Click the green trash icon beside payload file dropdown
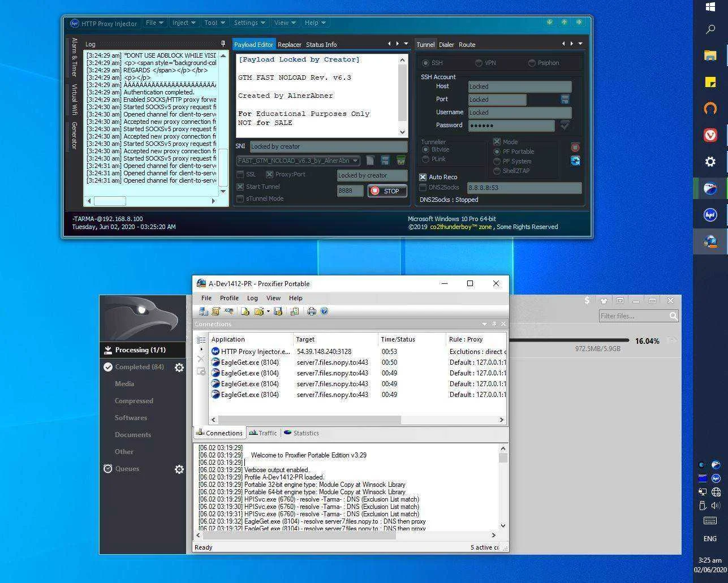Image resolution: width=728 pixels, height=583 pixels. click(400, 161)
